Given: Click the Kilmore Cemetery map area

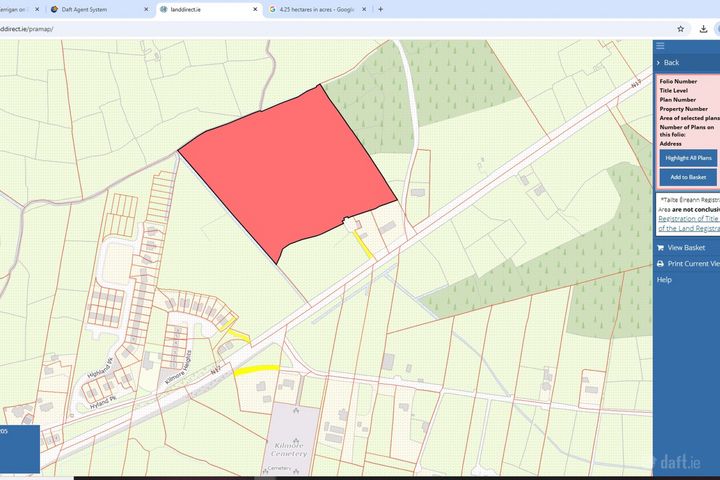Looking at the screenshot, I should 297,432.
